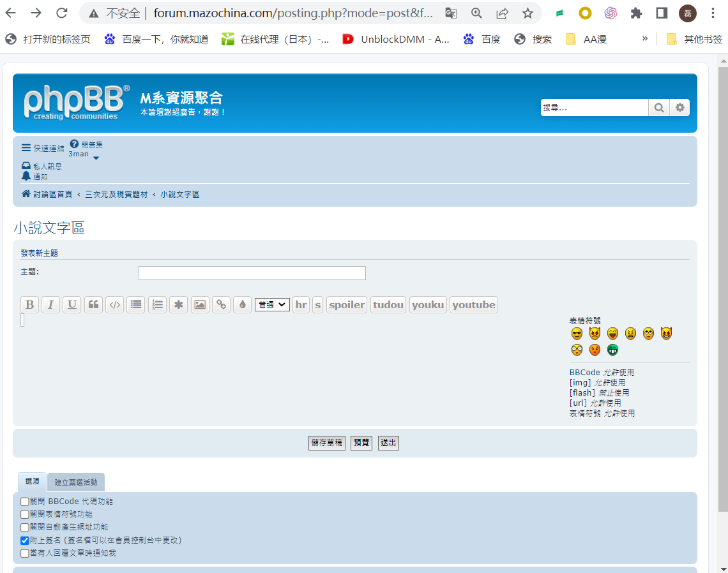Screen dimensions: 728x573
Task: Toggle bold formatting in the editor
Action: coord(29,305)
